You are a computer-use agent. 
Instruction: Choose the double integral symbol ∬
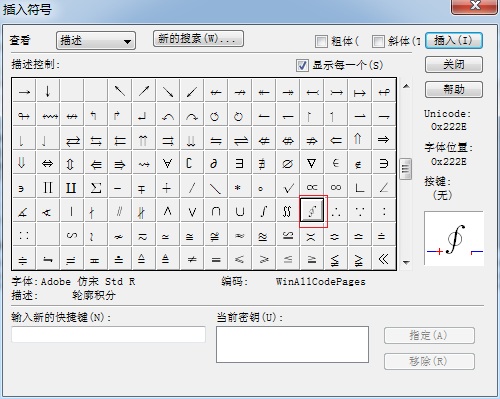[288, 211]
